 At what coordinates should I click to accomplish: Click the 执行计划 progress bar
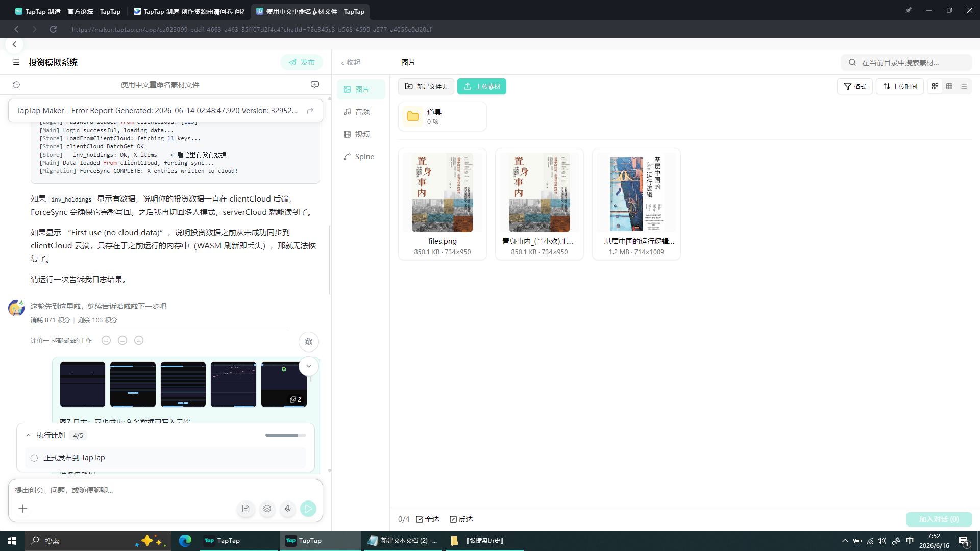(286, 435)
